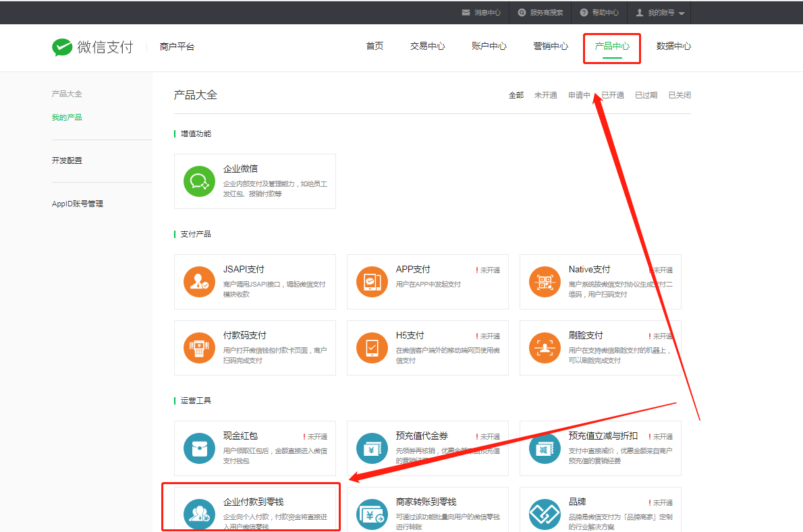This screenshot has width=803, height=532.
Task: Click the 预充值代金券 card title
Action: click(x=422, y=436)
